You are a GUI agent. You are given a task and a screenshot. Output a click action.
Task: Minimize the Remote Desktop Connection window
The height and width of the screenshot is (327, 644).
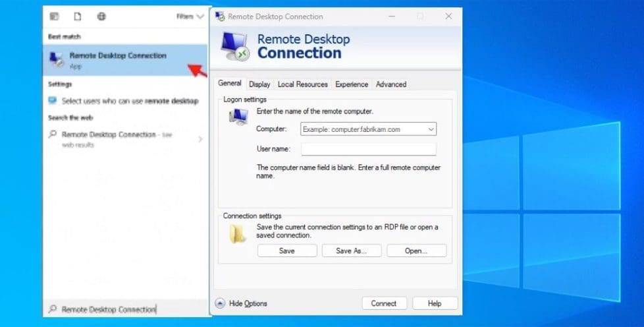click(392, 16)
